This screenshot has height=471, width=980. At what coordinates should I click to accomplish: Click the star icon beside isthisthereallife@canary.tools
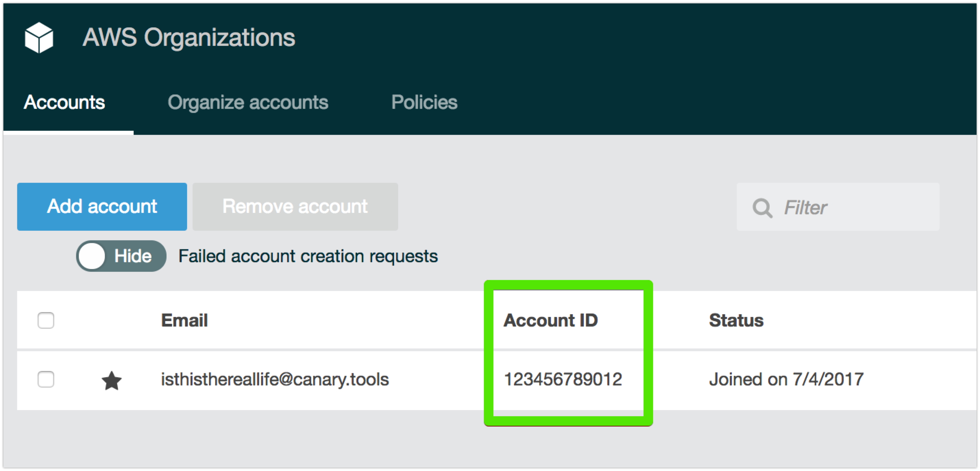111,380
